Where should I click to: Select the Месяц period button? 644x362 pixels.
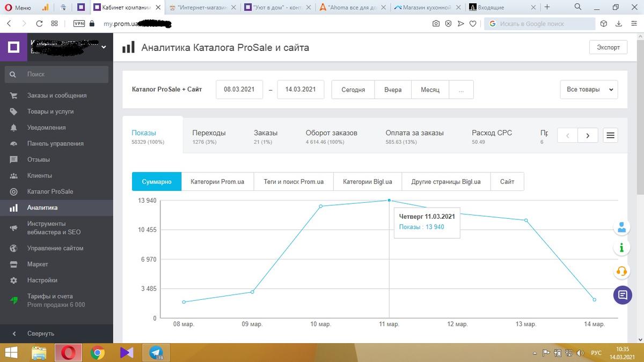[x=430, y=90]
